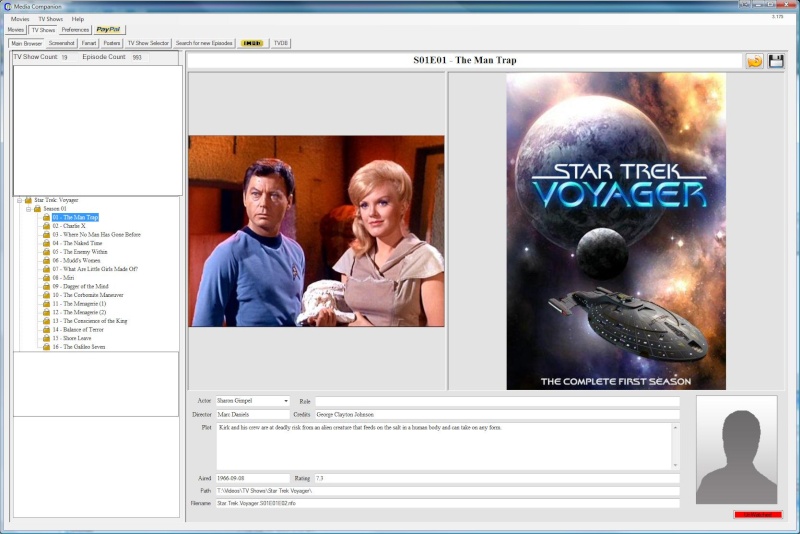This screenshot has width=800, height=534.
Task: Click the folder icon beside Season 01
Action: pyautogui.click(x=37, y=209)
